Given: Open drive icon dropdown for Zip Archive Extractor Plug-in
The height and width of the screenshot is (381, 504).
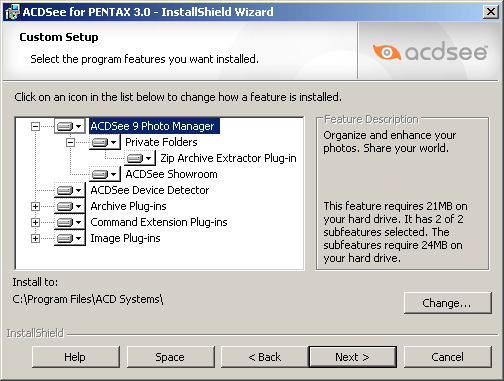Looking at the screenshot, I should coord(140,158).
